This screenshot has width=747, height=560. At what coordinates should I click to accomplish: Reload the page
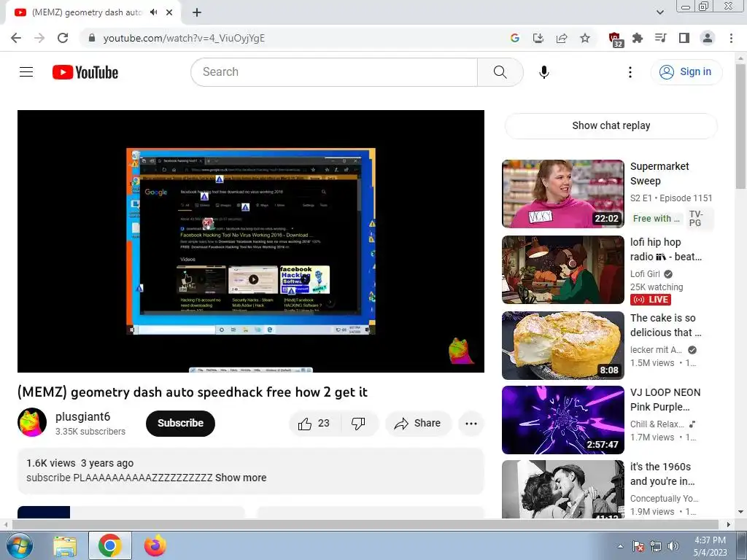[63, 38]
